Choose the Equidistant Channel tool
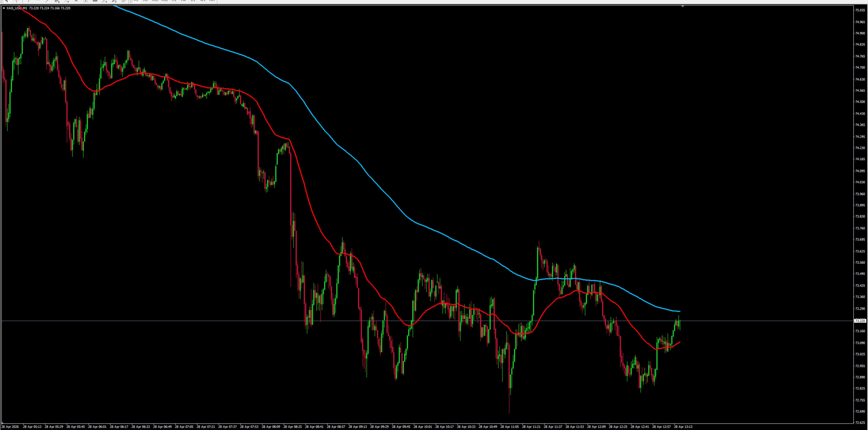The image size is (868, 430). (57, 1)
